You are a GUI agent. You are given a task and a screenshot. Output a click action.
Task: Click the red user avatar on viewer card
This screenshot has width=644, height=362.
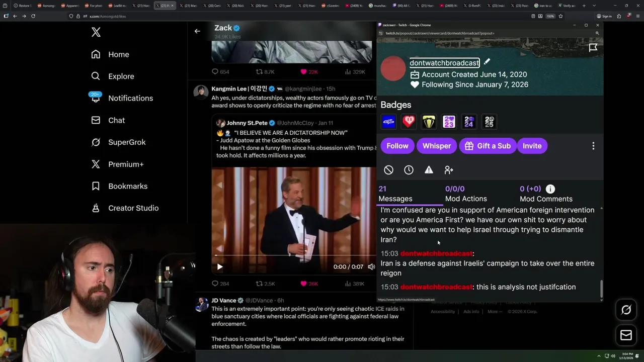pos(393,68)
